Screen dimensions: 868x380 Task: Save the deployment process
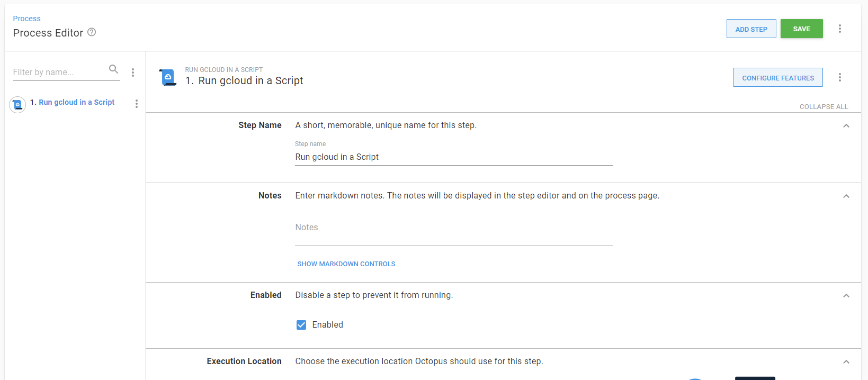tap(801, 29)
